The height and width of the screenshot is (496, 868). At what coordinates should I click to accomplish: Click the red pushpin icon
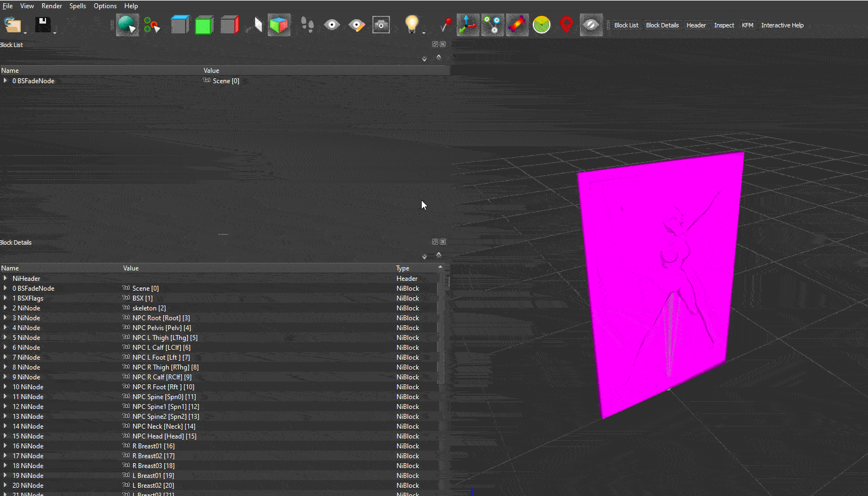[446, 25]
